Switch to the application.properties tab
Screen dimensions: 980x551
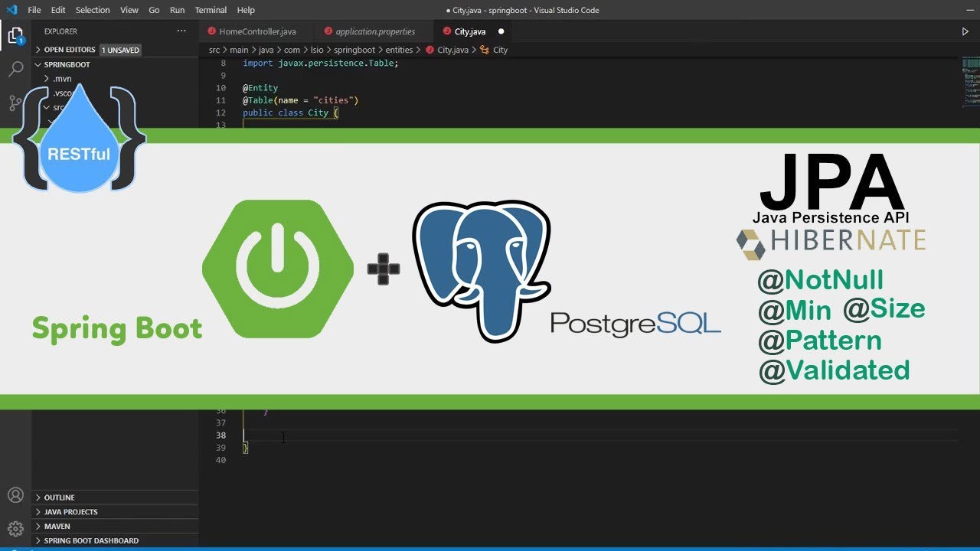(374, 31)
